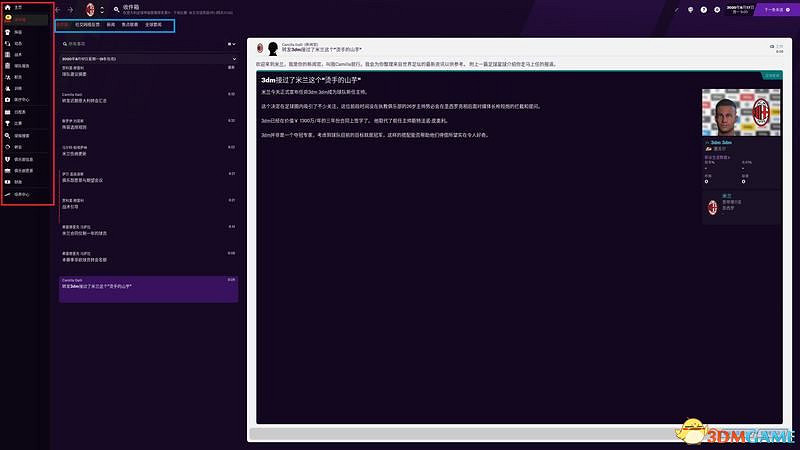Switch to the News tab
This screenshot has width=800, height=450.
110,24
